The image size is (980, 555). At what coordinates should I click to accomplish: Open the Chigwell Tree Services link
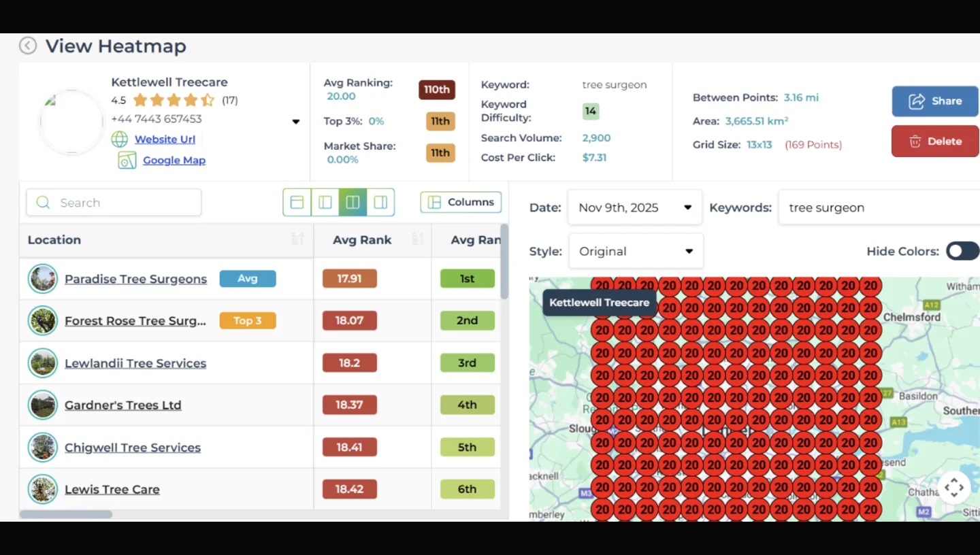tap(133, 448)
